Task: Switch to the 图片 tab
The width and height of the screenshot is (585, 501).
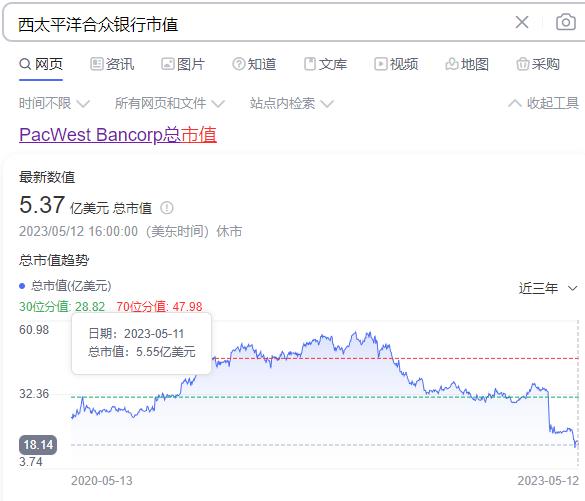Action: 183,64
